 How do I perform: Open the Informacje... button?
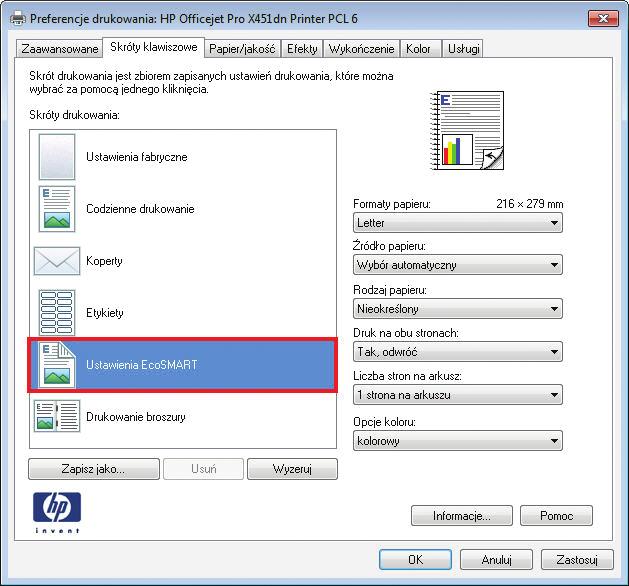462,515
